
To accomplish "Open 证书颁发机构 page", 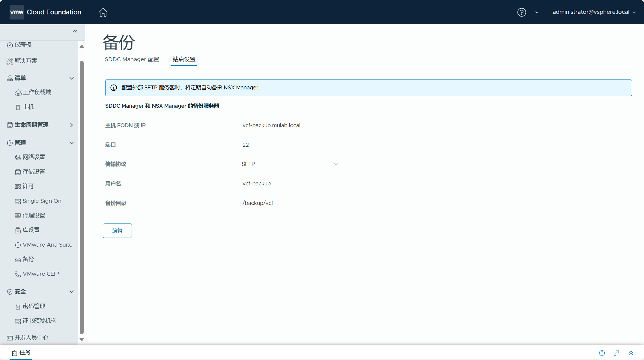I will [x=40, y=321].
